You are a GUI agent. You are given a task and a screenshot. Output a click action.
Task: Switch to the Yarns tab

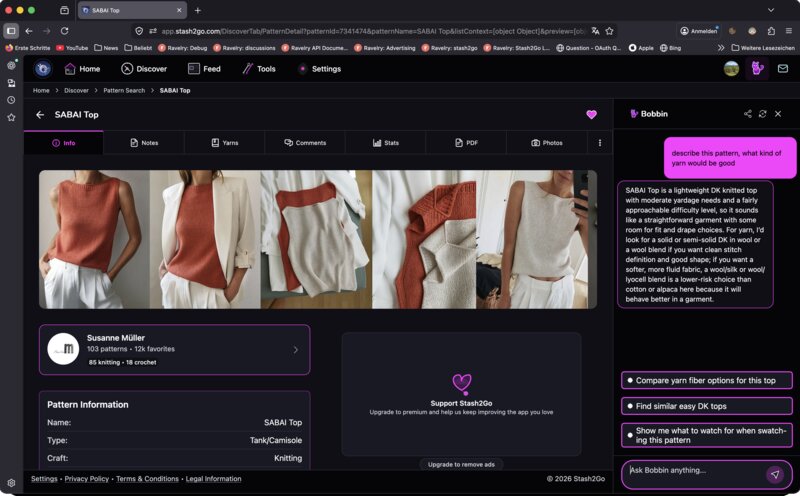coord(224,143)
